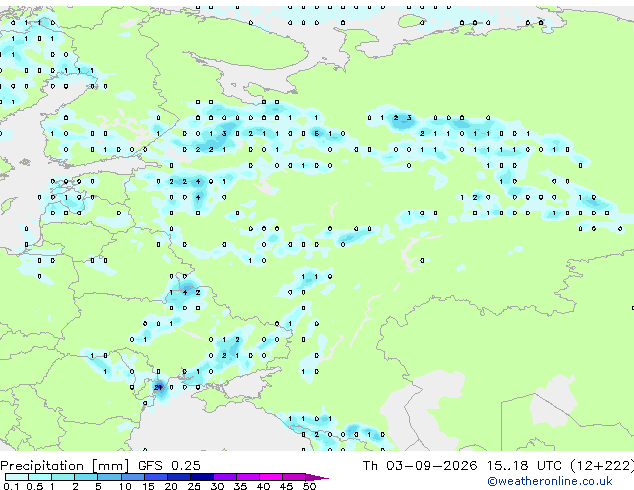Click the legend label "50"

309,486
